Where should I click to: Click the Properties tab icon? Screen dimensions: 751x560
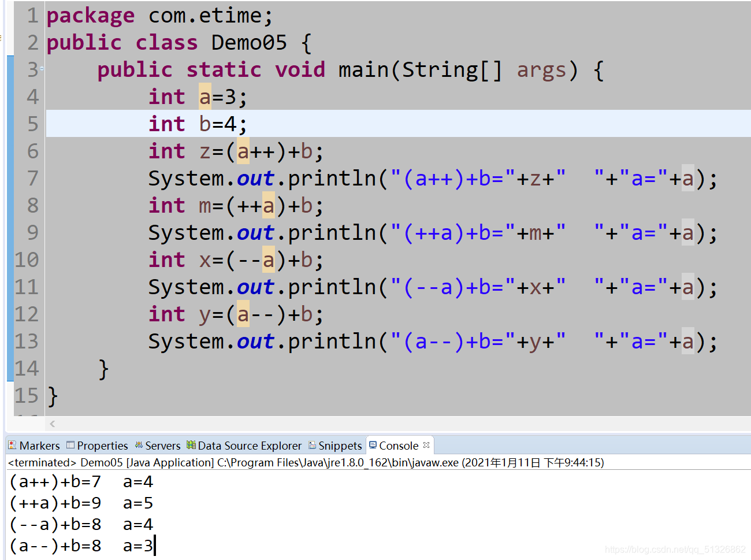70,445
